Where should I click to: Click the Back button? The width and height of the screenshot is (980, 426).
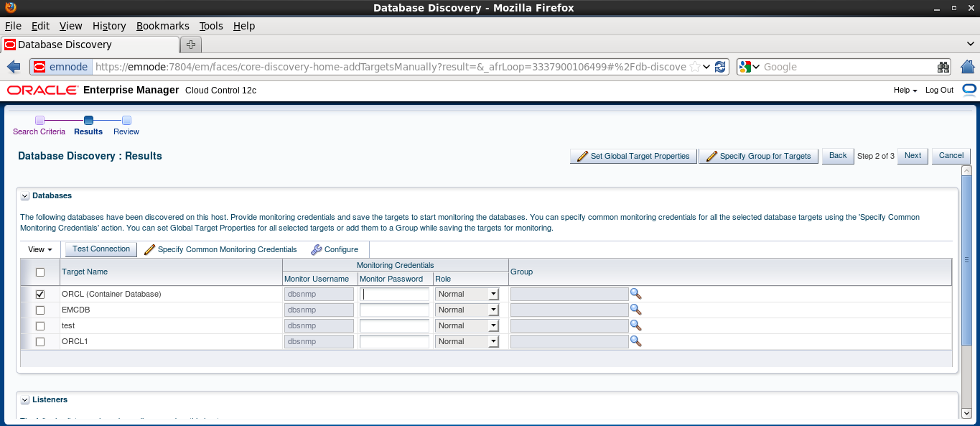tap(838, 156)
